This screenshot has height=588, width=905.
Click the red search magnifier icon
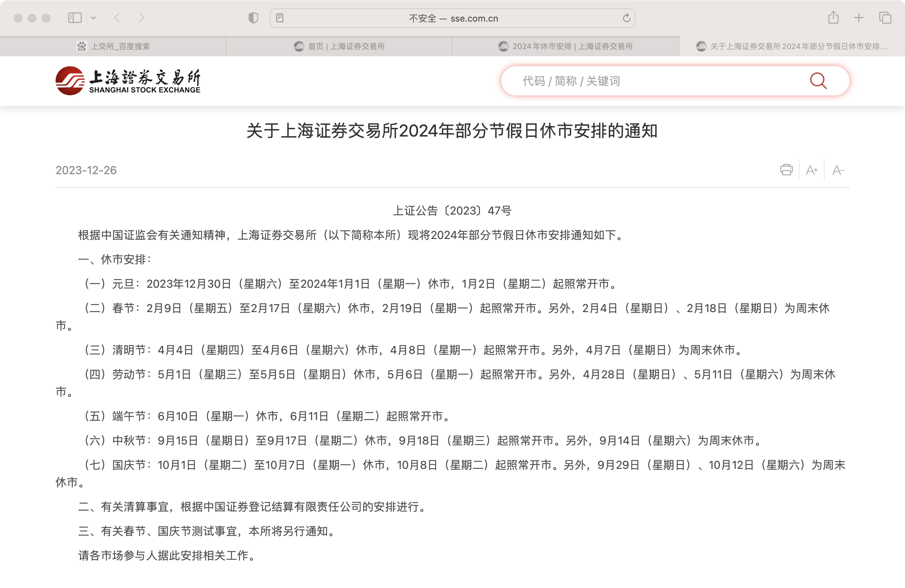pos(818,80)
